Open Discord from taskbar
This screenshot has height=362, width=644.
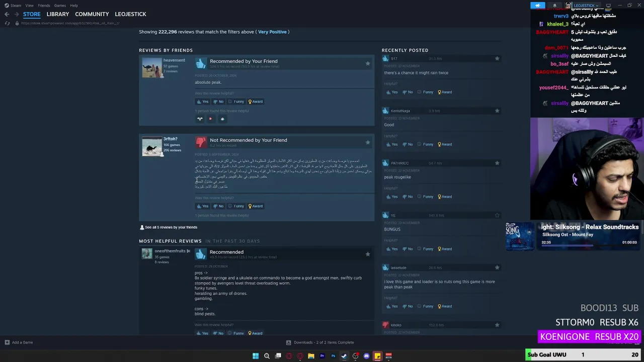point(366,356)
